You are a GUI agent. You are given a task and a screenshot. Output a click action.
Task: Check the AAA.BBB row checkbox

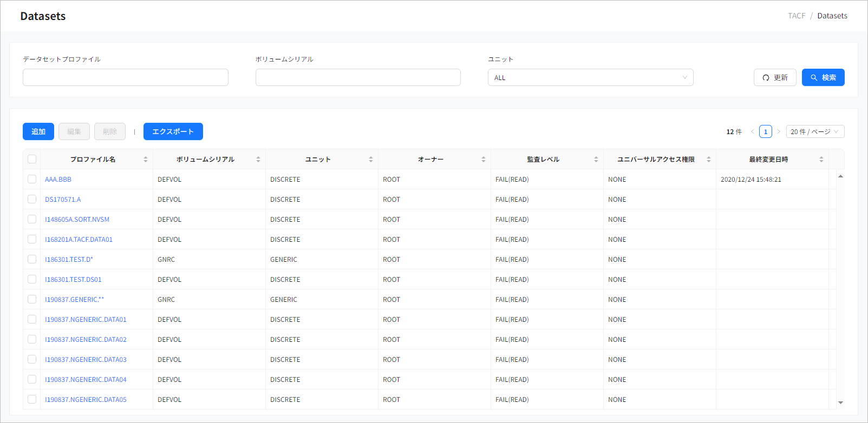32,179
